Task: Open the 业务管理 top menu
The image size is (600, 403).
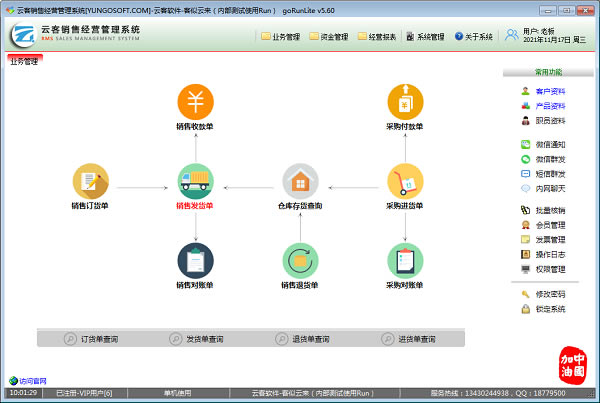Action: 281,37
